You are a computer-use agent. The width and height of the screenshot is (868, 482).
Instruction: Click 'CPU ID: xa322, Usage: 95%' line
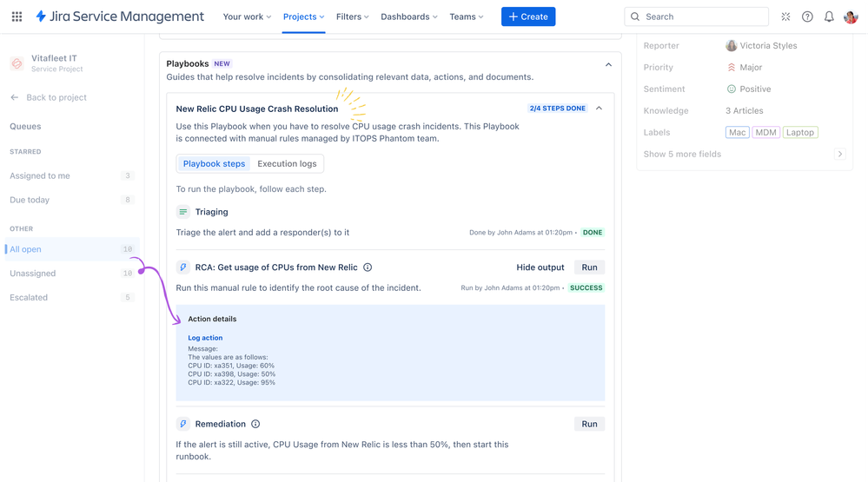coord(231,382)
